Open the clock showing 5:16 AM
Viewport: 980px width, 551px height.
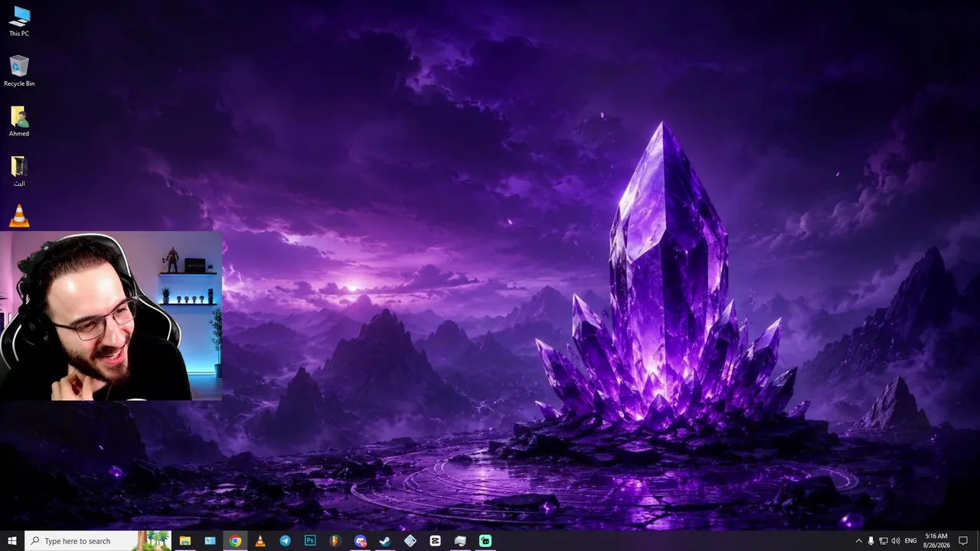[x=936, y=541]
